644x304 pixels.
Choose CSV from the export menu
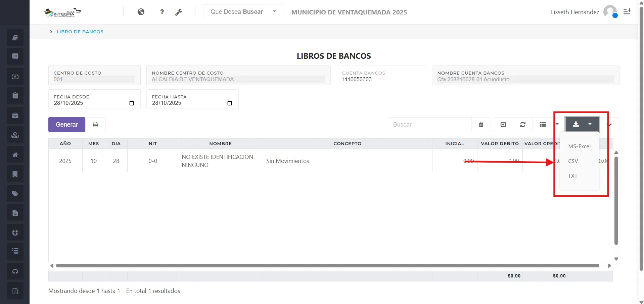coord(573,161)
